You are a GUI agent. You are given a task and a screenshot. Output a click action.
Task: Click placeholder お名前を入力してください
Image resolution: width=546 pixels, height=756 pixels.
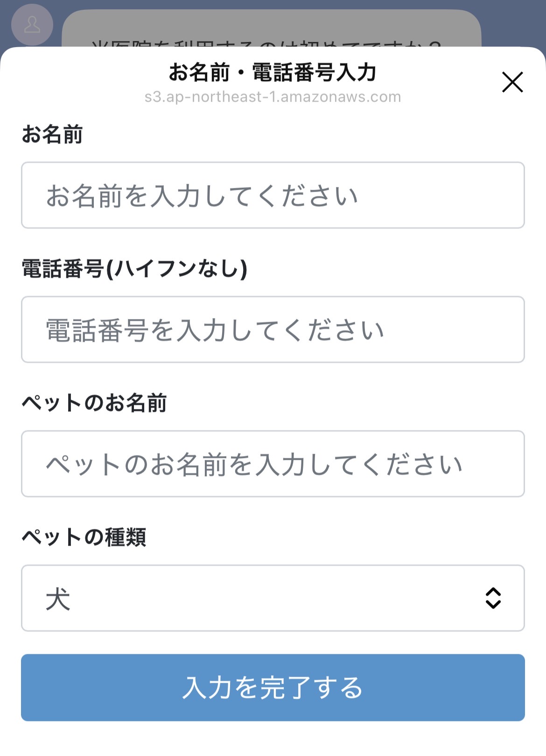(x=202, y=196)
